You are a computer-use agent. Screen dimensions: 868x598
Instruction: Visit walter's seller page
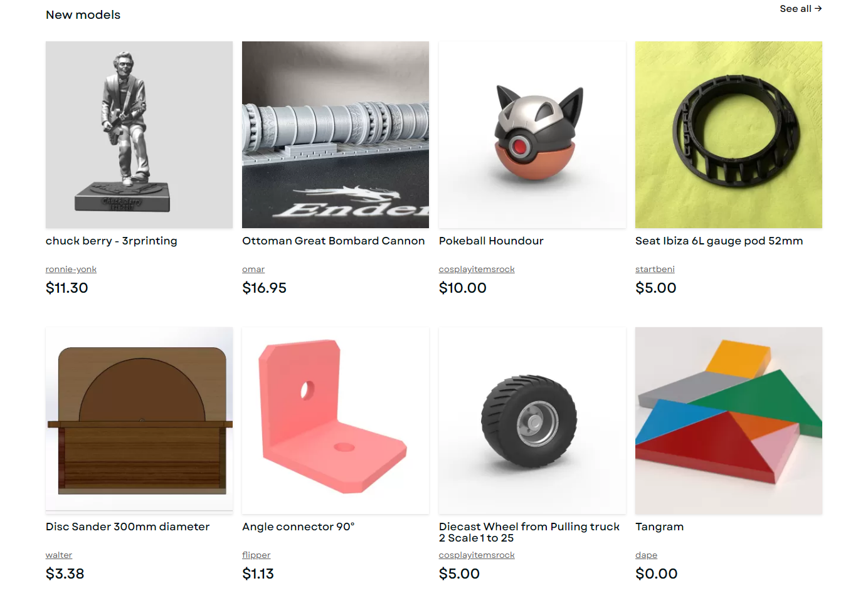59,555
